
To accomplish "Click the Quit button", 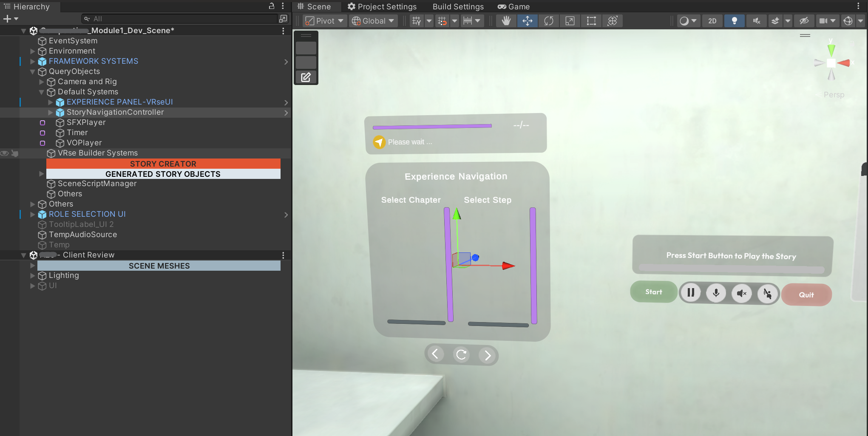I will click(806, 294).
